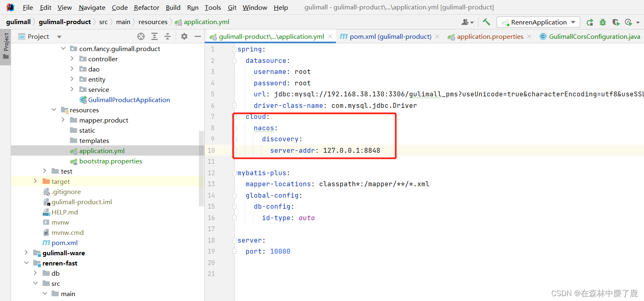Open the Project tool window side strip
This screenshot has height=301, width=644.
coord(6,46)
